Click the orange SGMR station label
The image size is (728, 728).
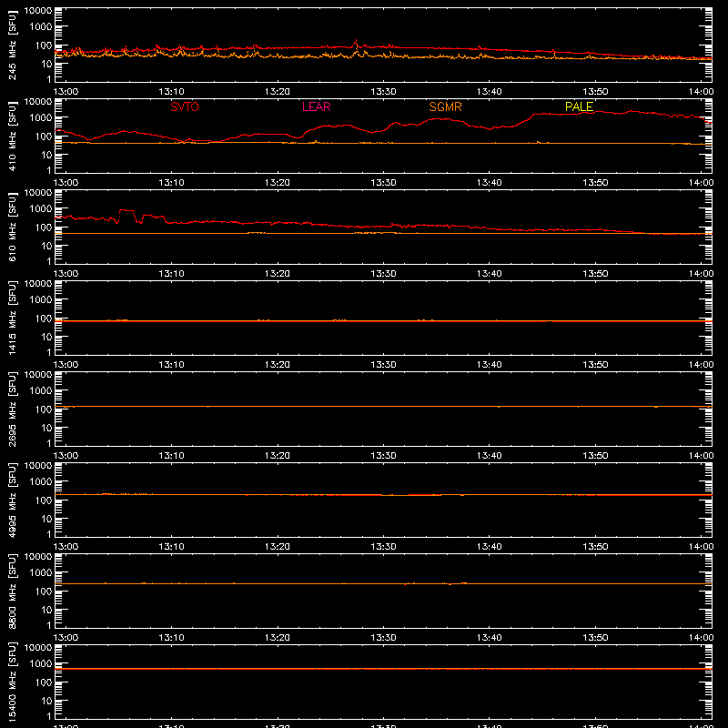pyautogui.click(x=445, y=106)
